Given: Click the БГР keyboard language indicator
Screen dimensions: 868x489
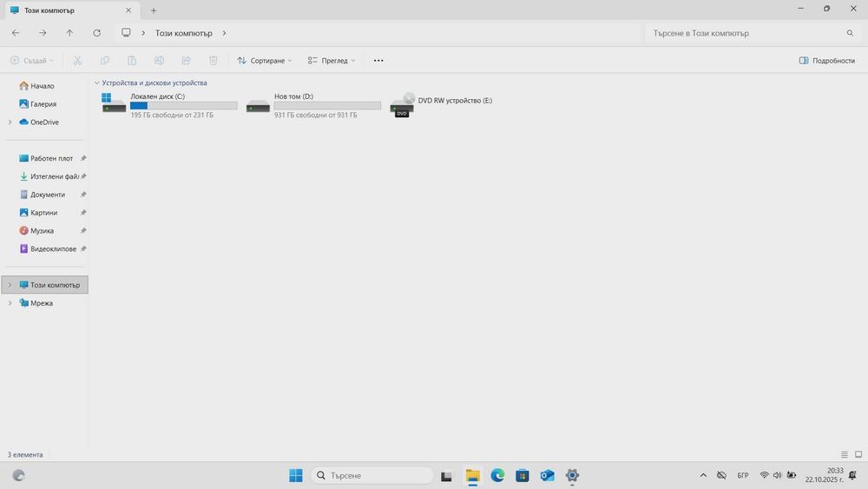Looking at the screenshot, I should pos(743,475).
